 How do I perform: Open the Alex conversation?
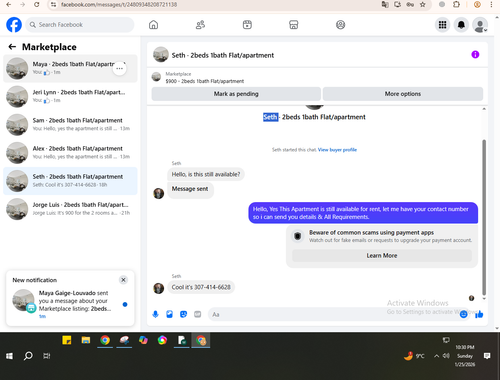70,153
